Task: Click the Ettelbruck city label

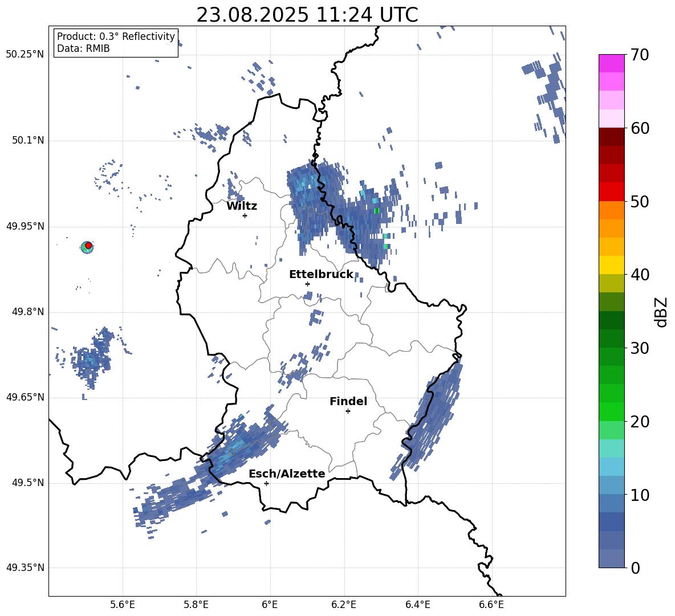Action: point(321,275)
